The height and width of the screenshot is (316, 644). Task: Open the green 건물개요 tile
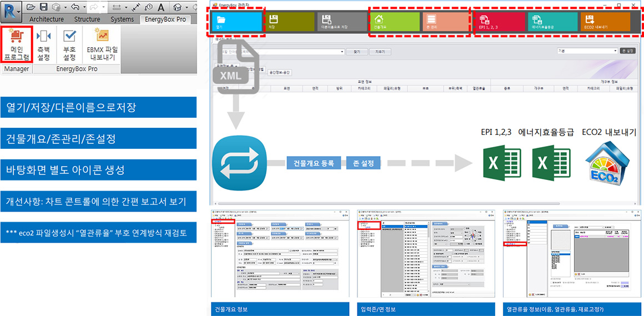point(395,22)
